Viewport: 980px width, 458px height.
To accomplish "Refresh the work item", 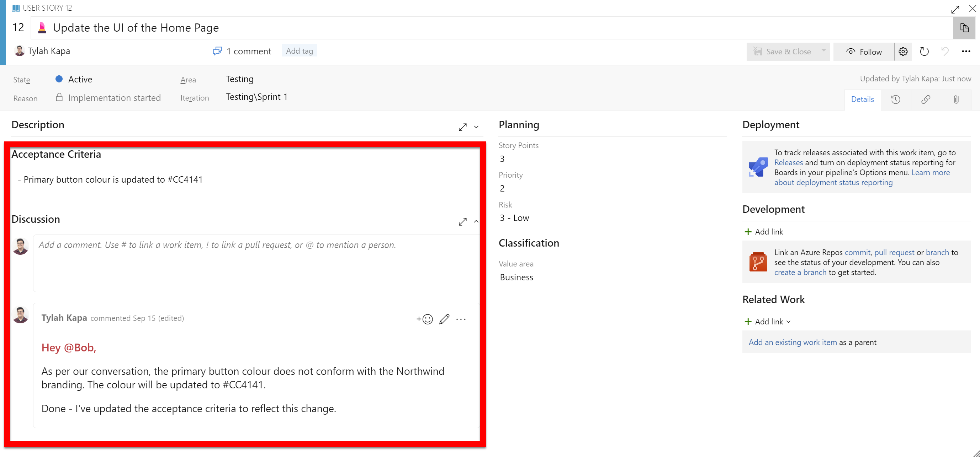I will coord(924,51).
